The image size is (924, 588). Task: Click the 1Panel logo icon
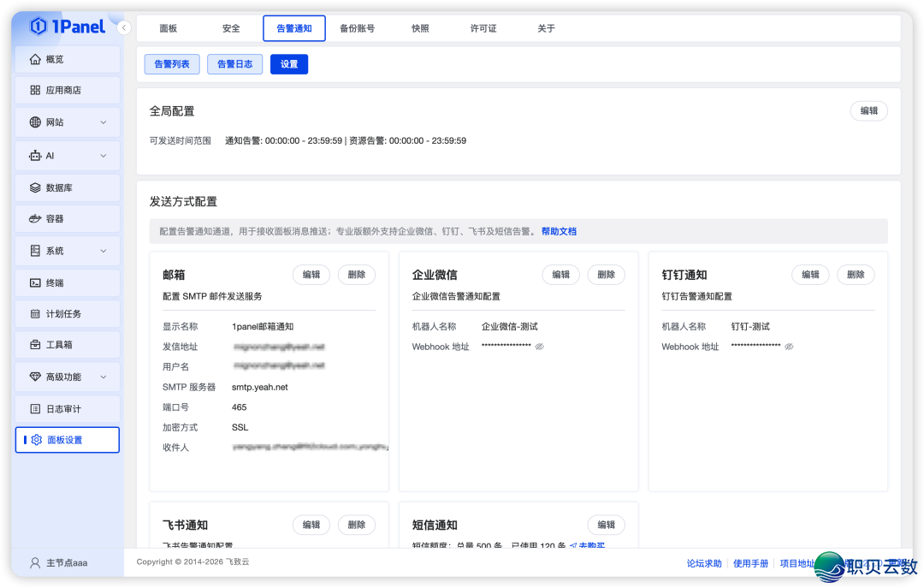39,27
